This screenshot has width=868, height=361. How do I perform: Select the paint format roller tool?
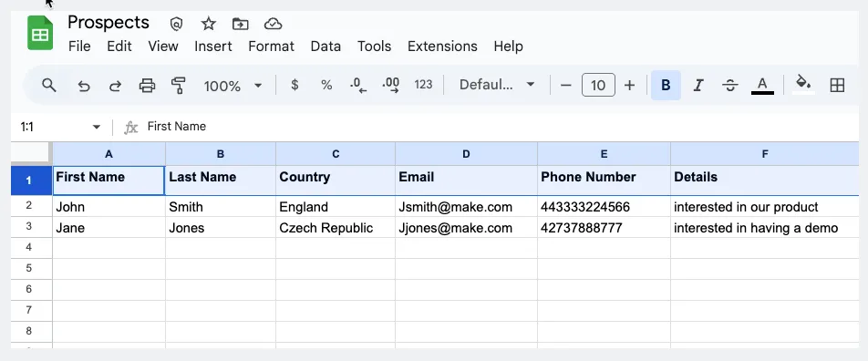[179, 86]
